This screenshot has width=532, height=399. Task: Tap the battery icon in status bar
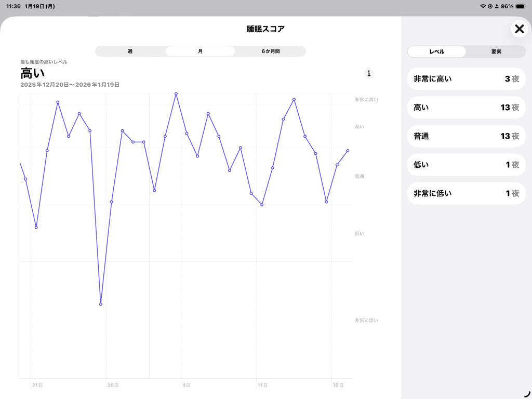pos(521,6)
